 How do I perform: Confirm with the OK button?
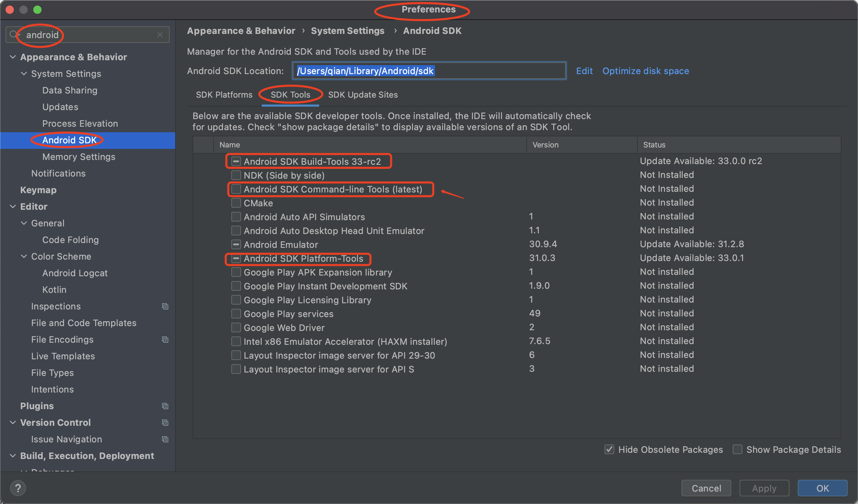[822, 488]
